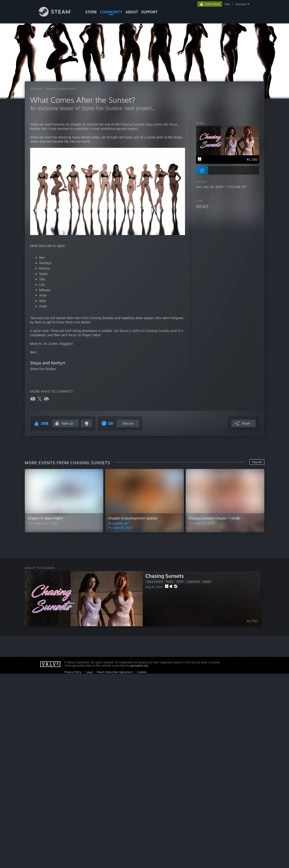Select the Nudity tag
The height and width of the screenshot is (868, 289).
click(169, 582)
